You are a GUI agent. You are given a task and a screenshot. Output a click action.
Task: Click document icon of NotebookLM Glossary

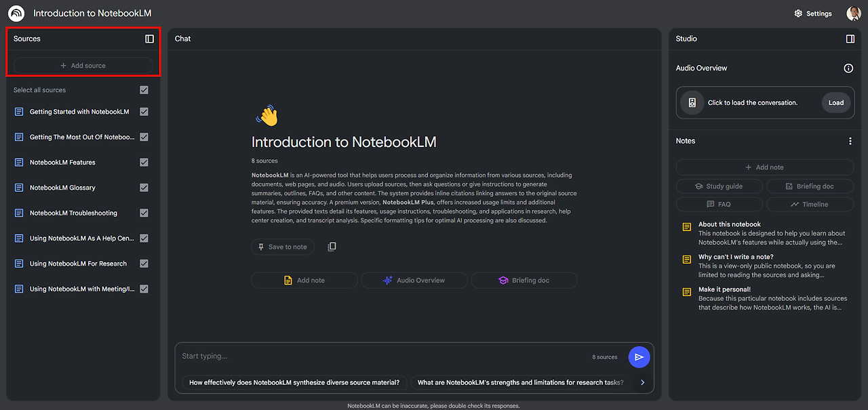click(x=19, y=188)
